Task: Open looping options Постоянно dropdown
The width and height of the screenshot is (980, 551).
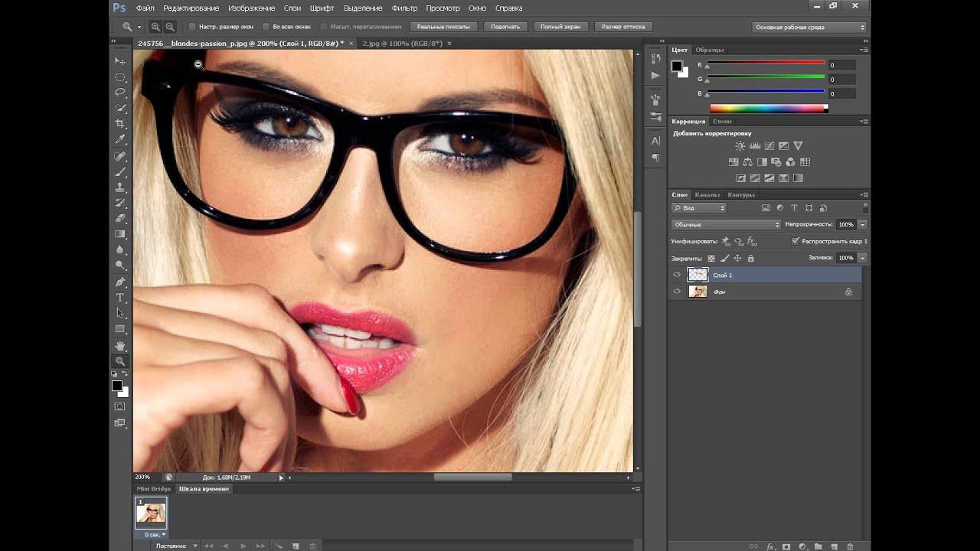Action: (x=176, y=546)
